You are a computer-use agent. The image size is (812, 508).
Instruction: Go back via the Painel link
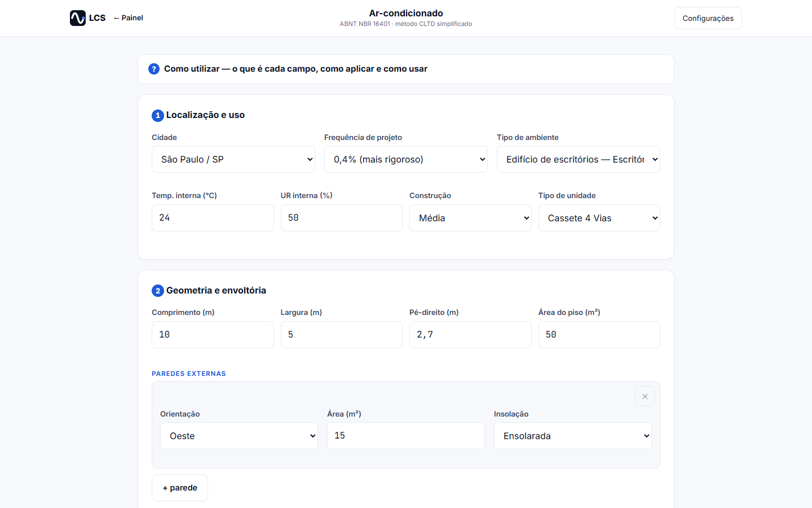point(129,18)
